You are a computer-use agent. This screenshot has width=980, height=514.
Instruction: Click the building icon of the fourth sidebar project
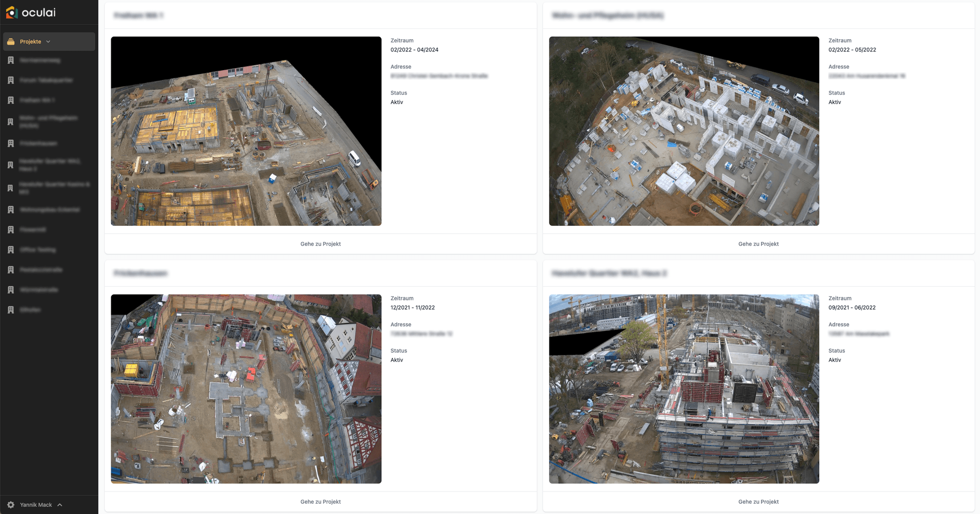point(11,122)
